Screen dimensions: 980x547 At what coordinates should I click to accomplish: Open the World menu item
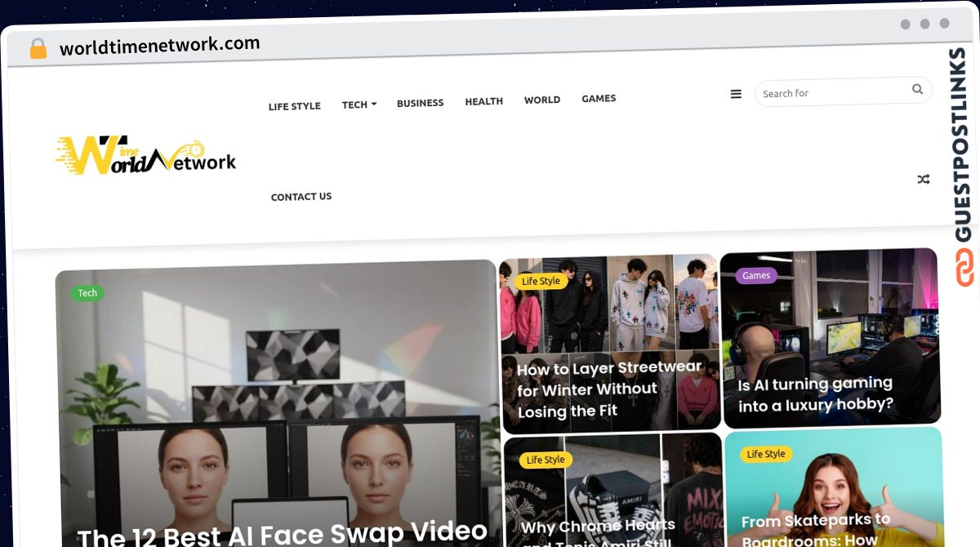click(x=541, y=100)
